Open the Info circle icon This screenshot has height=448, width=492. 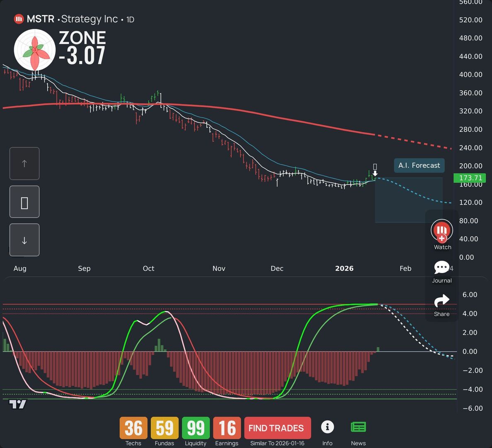pyautogui.click(x=327, y=427)
